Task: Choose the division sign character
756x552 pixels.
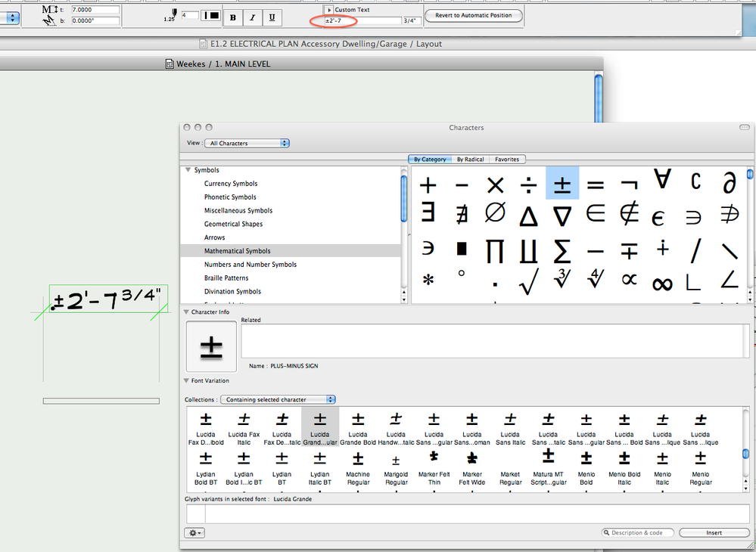Action: [529, 184]
